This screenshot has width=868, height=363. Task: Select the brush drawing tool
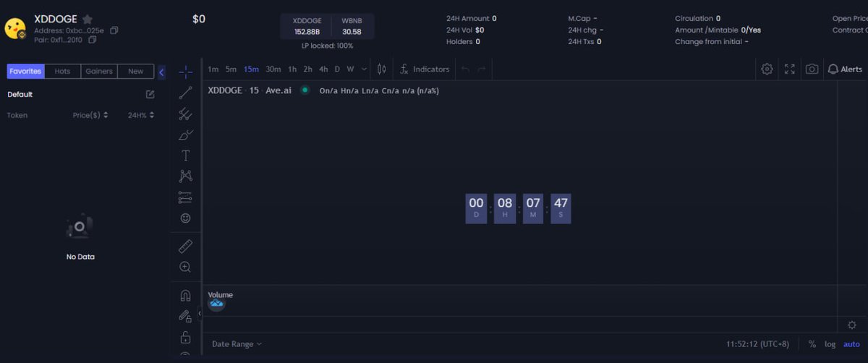[x=185, y=134]
